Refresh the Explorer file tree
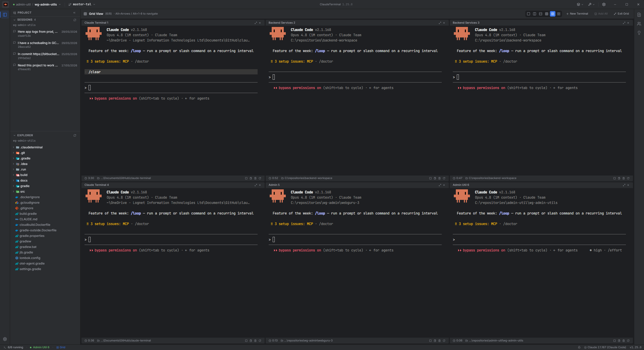 coord(75,136)
